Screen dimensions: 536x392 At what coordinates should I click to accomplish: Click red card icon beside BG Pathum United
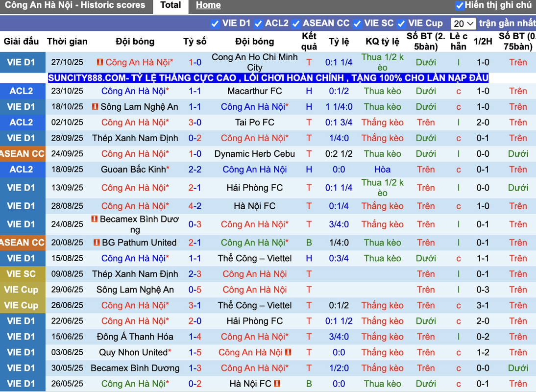click(97, 243)
